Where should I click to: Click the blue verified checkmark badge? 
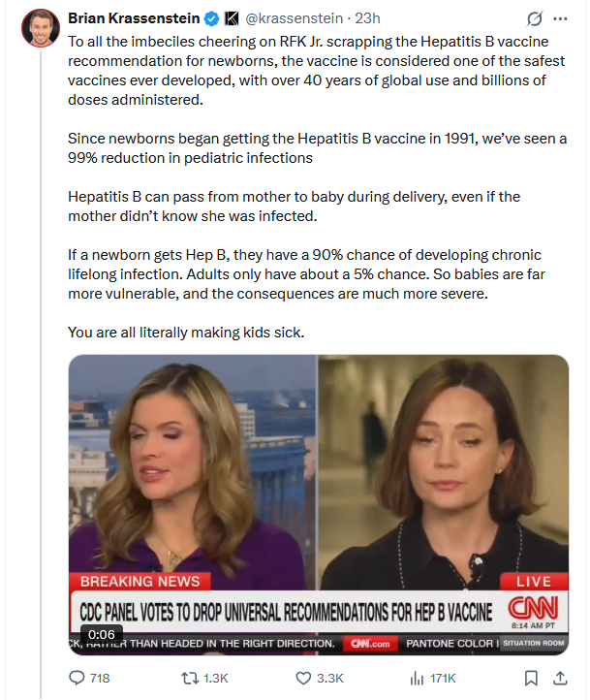(x=212, y=18)
